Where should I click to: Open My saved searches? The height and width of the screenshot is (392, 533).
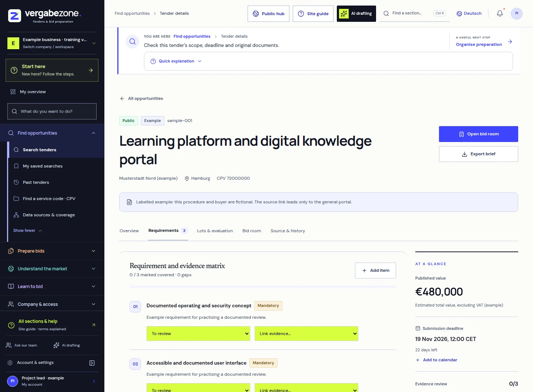pyautogui.click(x=56, y=166)
